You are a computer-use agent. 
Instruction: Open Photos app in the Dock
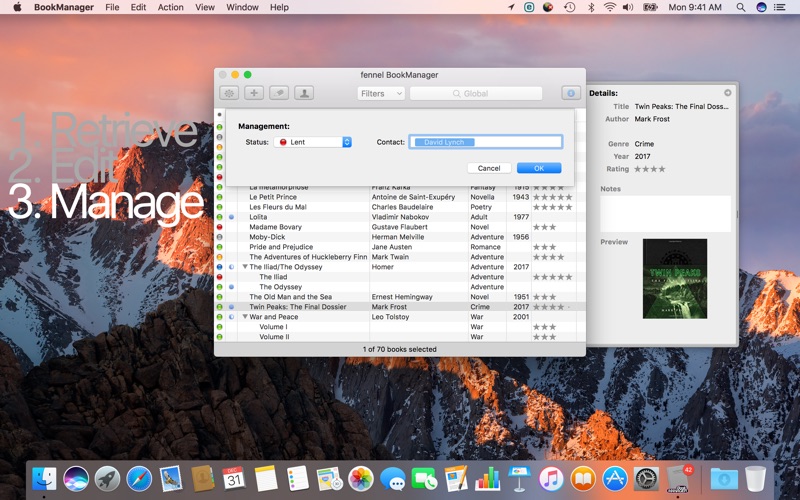361,479
